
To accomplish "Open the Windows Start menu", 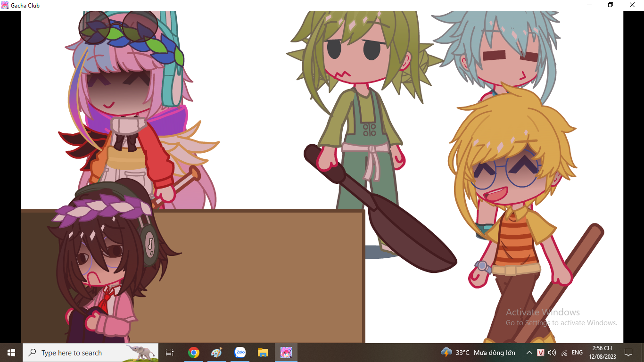I will pyautogui.click(x=11, y=353).
